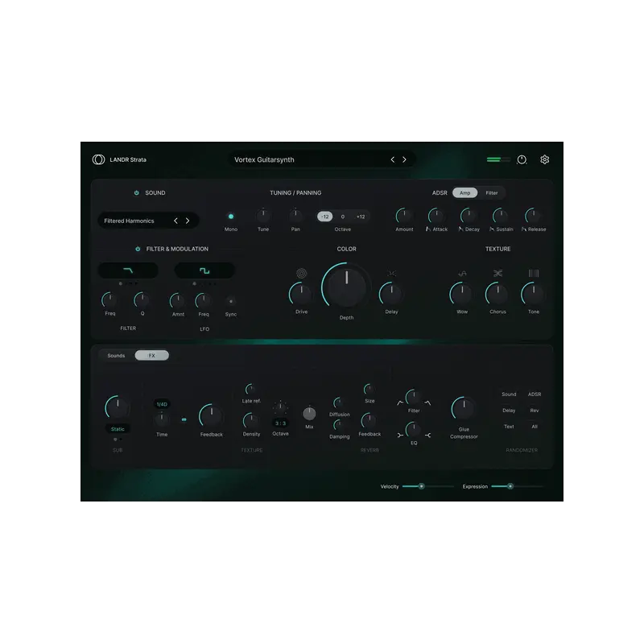Click the LANDR Strata logo icon
The image size is (644, 644).
[x=98, y=159]
